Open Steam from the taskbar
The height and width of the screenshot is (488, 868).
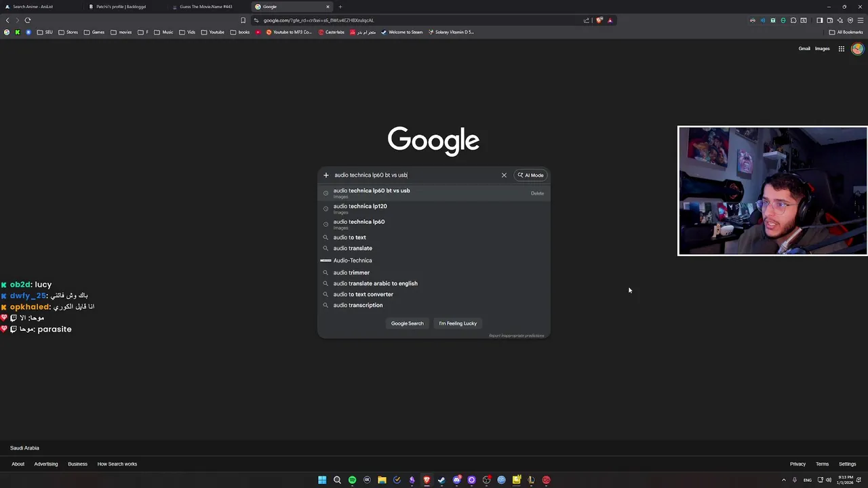point(441,480)
